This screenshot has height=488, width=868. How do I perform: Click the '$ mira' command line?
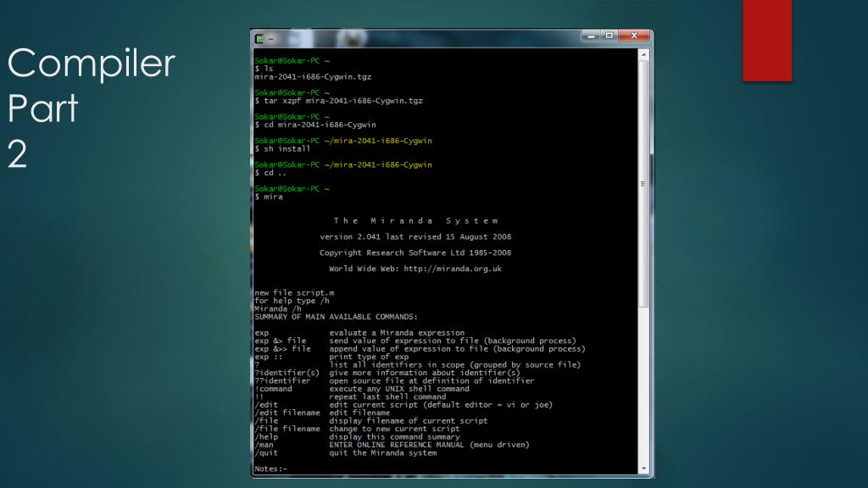(x=269, y=197)
